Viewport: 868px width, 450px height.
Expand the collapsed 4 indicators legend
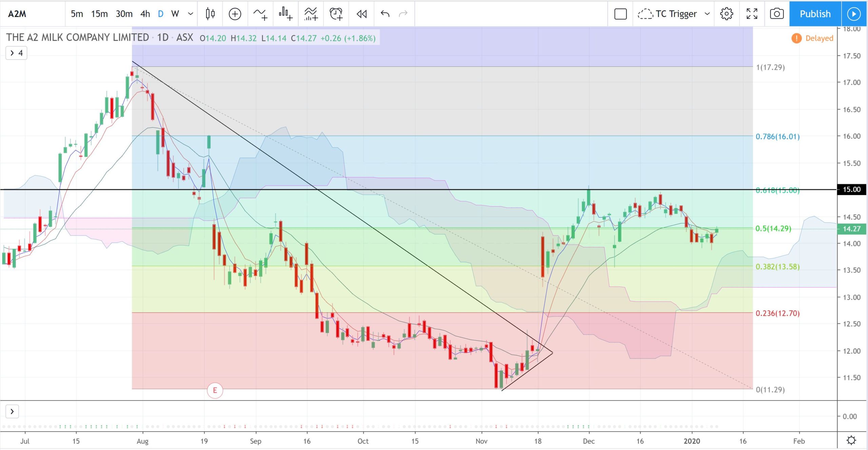point(16,53)
